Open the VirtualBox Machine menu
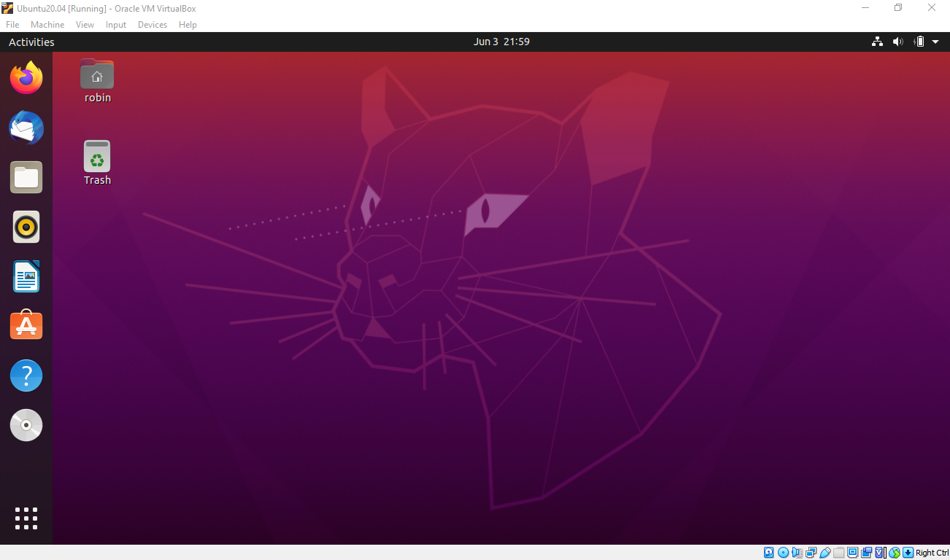The image size is (950, 560). [47, 24]
